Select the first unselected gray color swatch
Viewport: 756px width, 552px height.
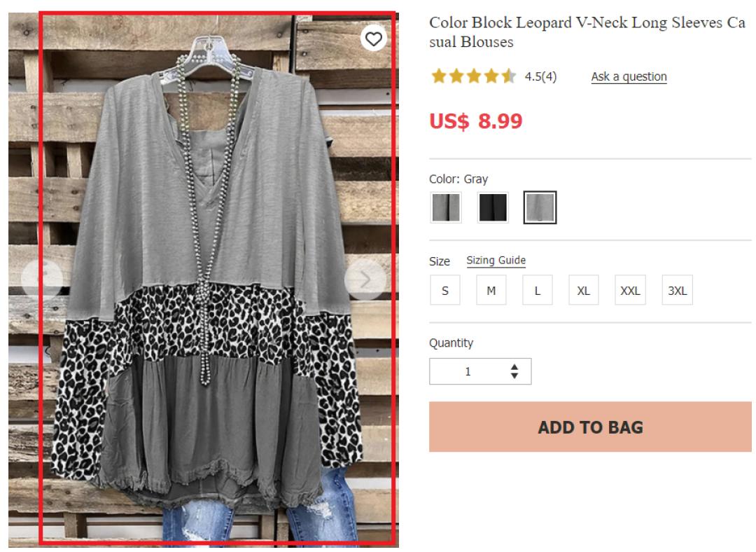(x=446, y=207)
